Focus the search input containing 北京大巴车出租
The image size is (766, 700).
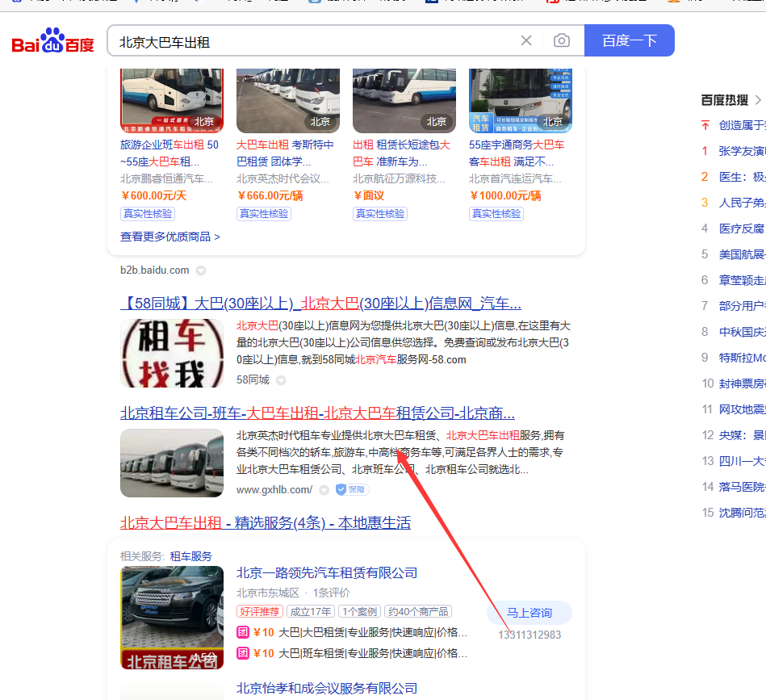[312, 42]
